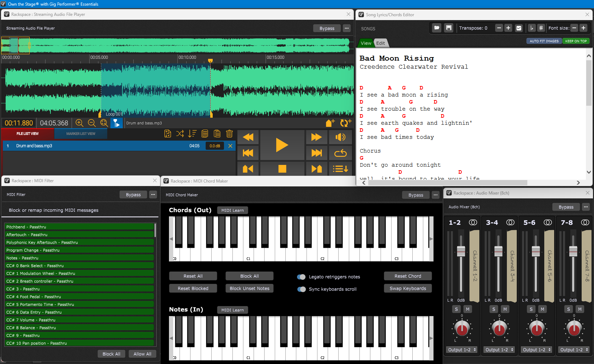
Task: Toggle the stereo link icon on channel 5-6
Action: pos(547,222)
